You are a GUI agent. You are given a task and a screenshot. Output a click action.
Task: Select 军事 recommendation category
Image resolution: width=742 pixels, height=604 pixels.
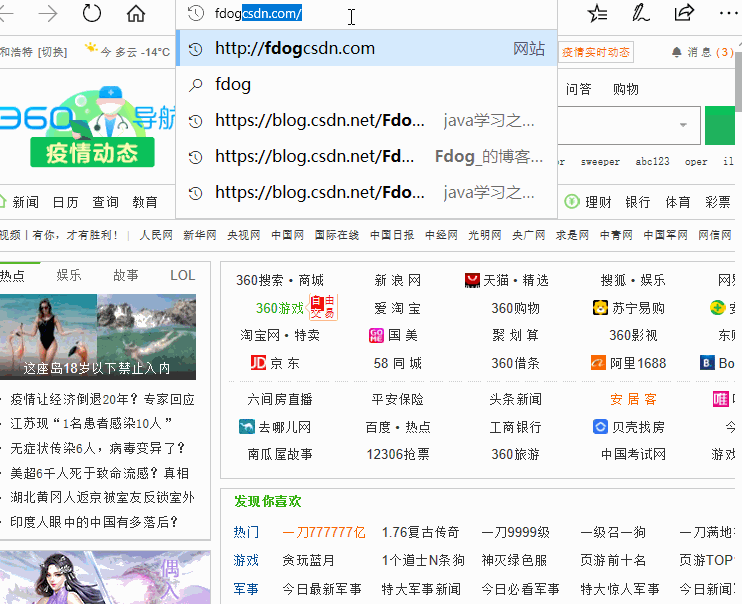tap(246, 589)
